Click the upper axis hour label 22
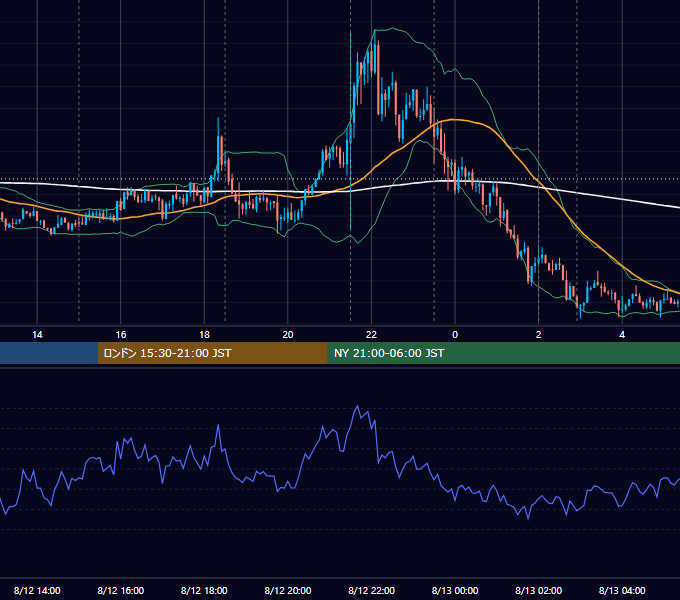The height and width of the screenshot is (600, 680). pyautogui.click(x=371, y=335)
